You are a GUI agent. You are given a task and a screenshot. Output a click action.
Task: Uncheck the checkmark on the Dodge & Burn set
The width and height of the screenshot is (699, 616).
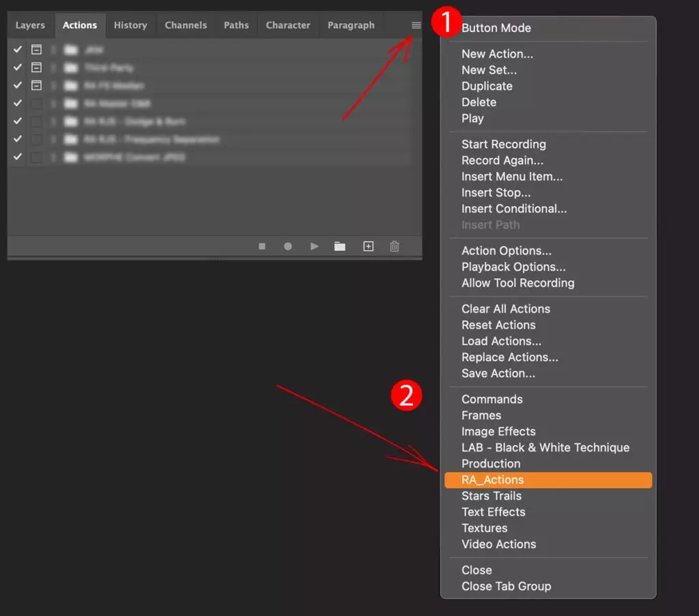[x=17, y=121]
